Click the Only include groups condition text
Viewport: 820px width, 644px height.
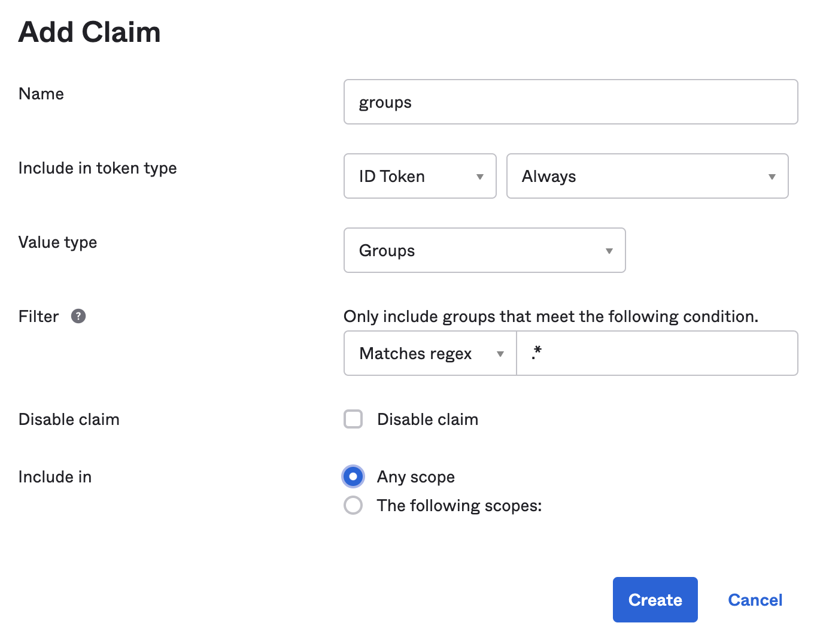[551, 317]
